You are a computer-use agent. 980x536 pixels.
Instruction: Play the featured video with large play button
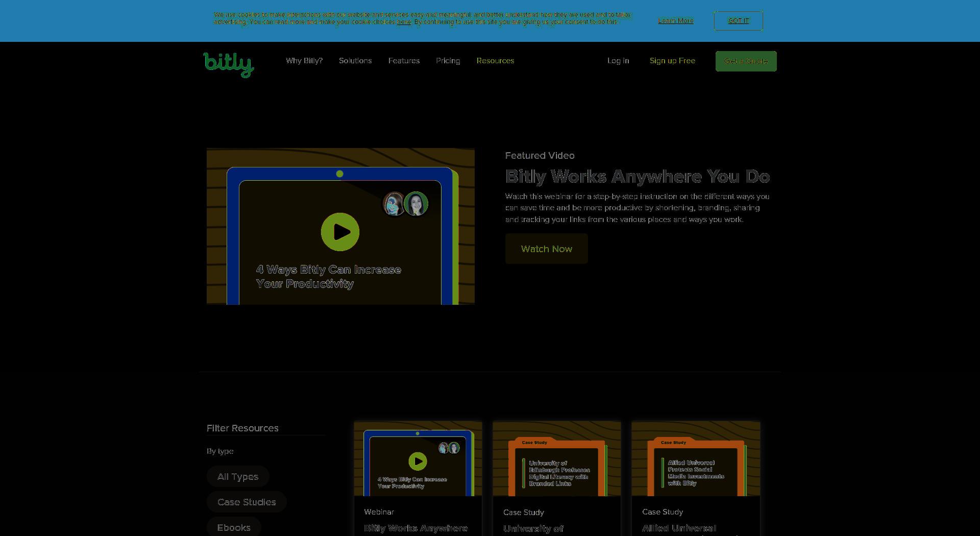coord(340,232)
